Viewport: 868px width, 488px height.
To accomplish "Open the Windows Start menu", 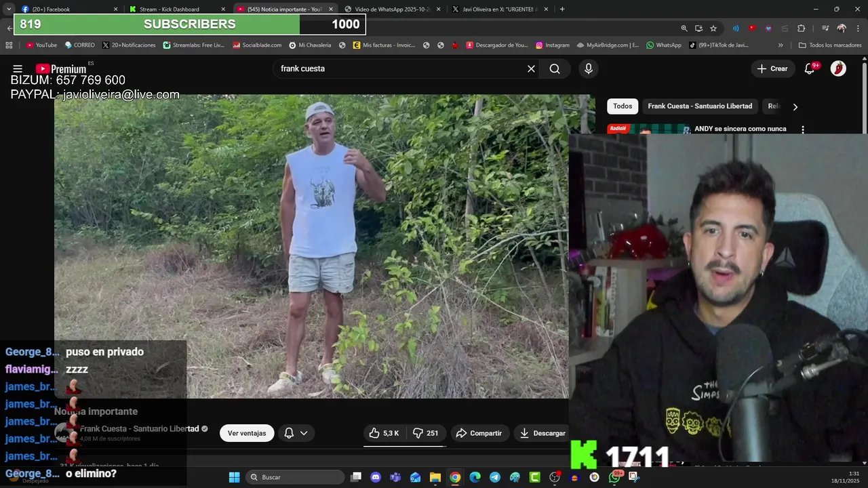I will point(234,477).
